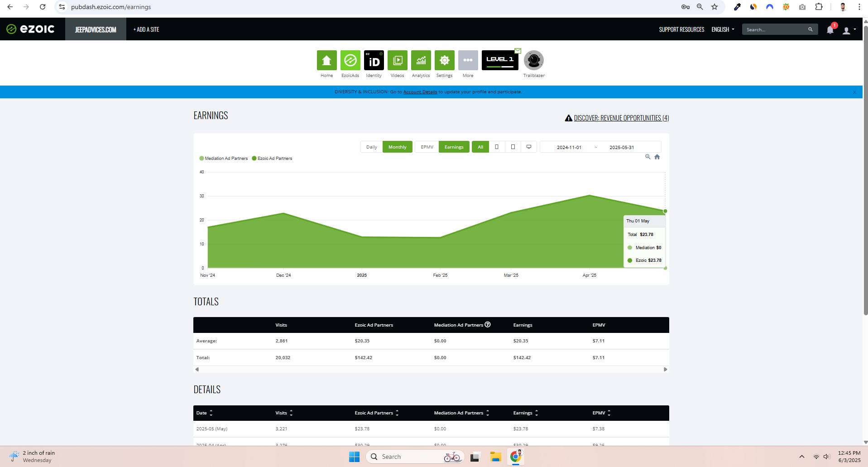868x467 pixels.
Task: Click the Windows taskbar Search box
Action: click(415, 457)
